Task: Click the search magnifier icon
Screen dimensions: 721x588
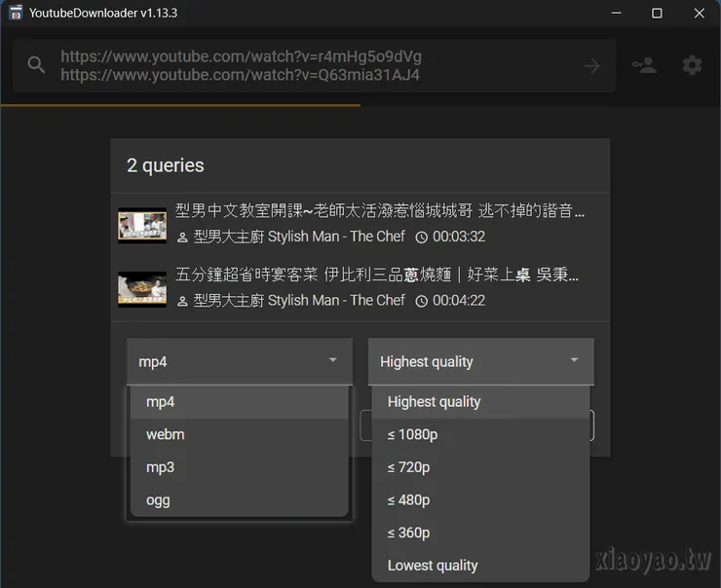Action: [36, 65]
